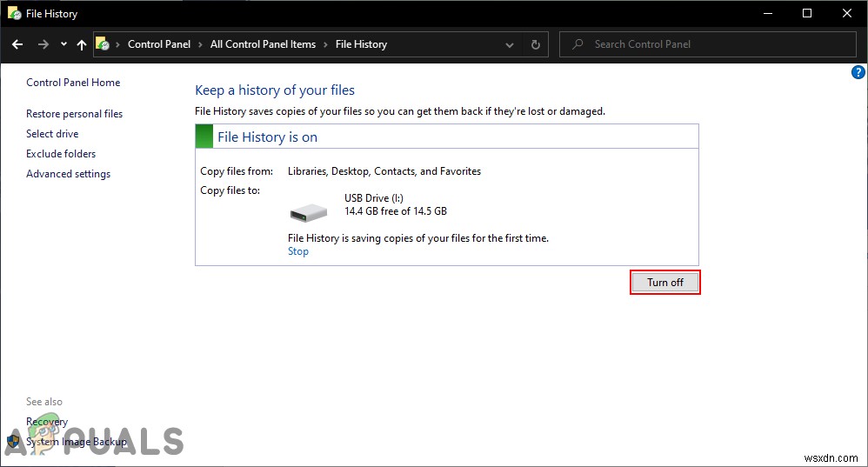Open Exclude folders settings

coord(61,154)
